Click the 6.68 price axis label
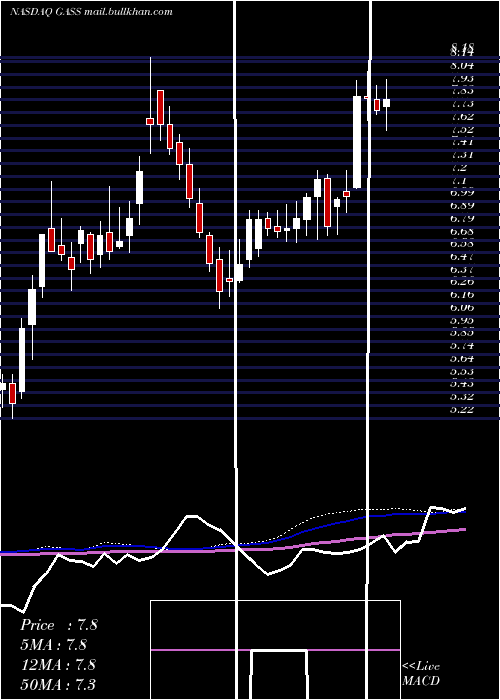The height and width of the screenshot is (700, 500). click(x=462, y=231)
